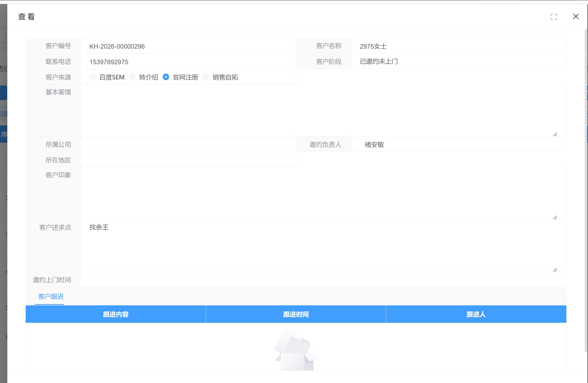The image size is (588, 383).
Task: Click the 基本案情 text area
Action: point(317,110)
